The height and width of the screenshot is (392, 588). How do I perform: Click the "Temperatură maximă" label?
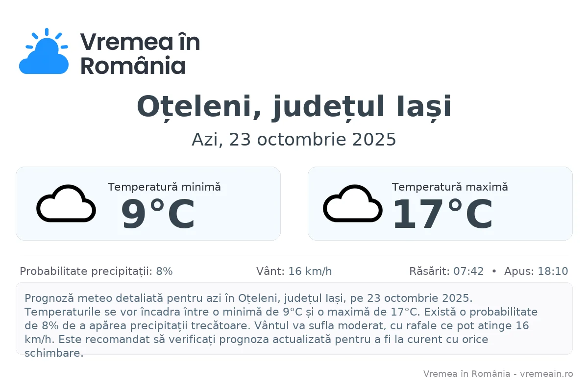click(449, 187)
